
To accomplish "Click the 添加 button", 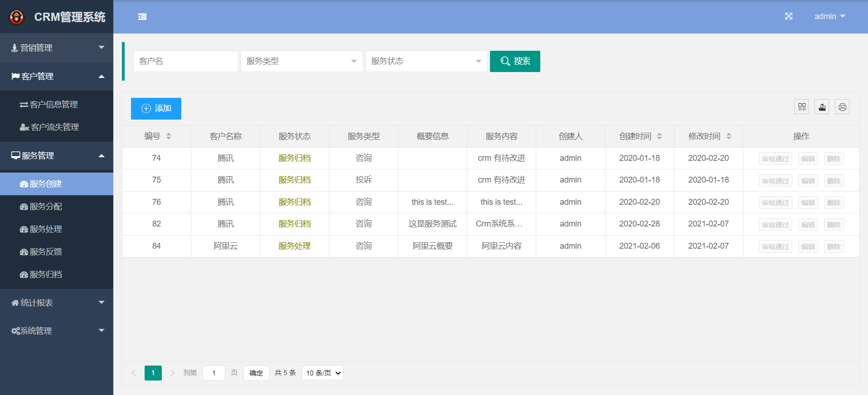I will click(x=156, y=109).
